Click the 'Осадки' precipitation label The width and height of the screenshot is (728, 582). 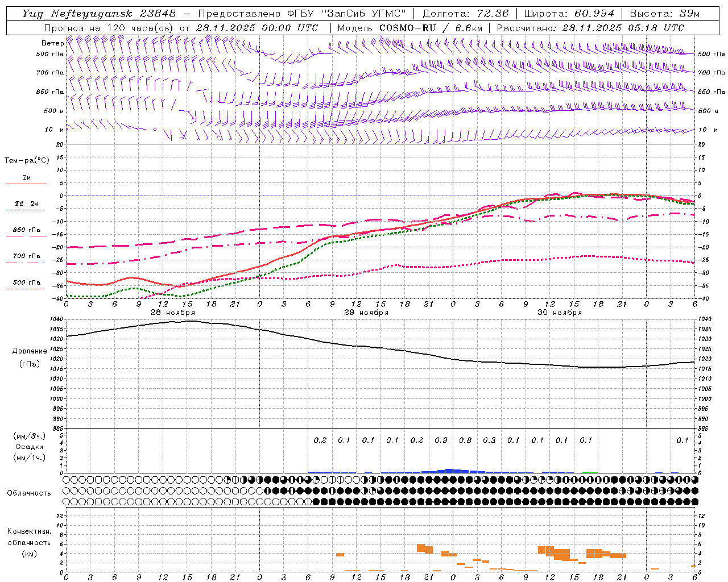[30, 447]
